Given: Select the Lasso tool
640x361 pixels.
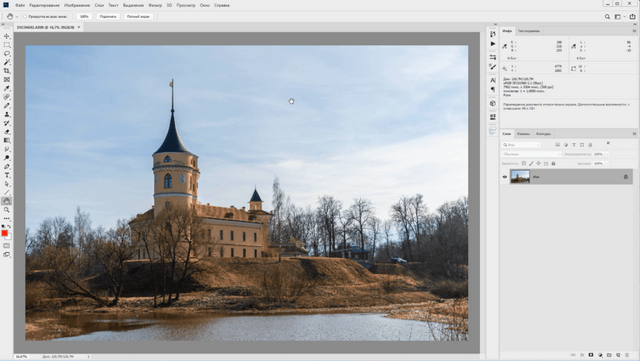Looking at the screenshot, I should pyautogui.click(x=7, y=53).
